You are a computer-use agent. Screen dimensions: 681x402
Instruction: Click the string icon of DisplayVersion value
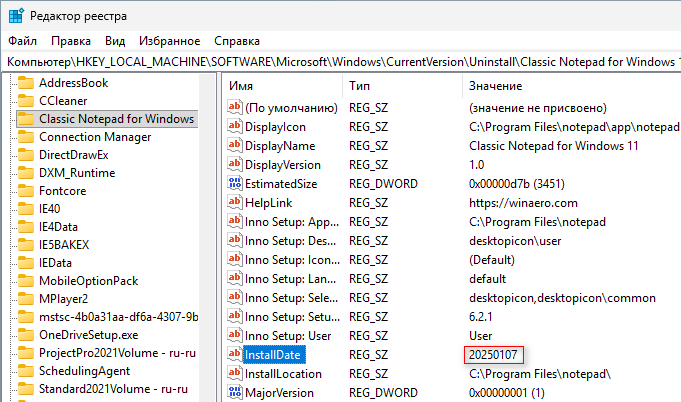pos(235,164)
